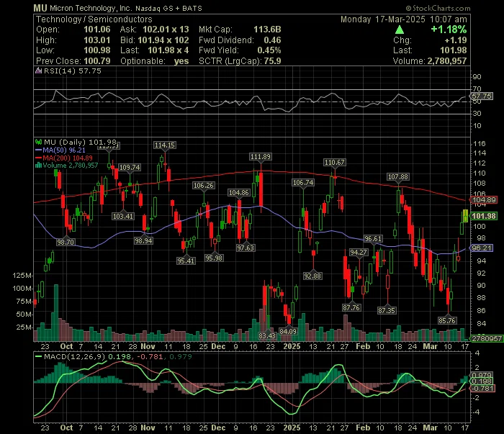Click the Prev Close value 100.79

(96, 61)
